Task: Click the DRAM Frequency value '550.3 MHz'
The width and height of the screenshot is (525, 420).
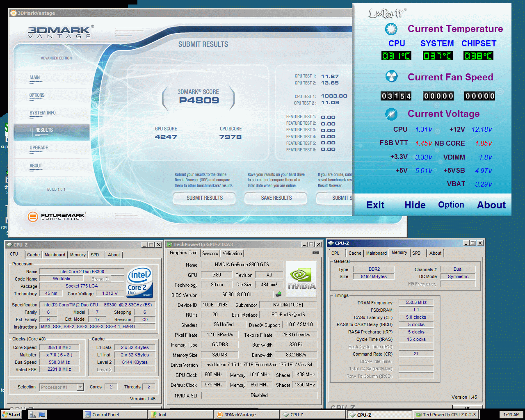Action: 416,302
